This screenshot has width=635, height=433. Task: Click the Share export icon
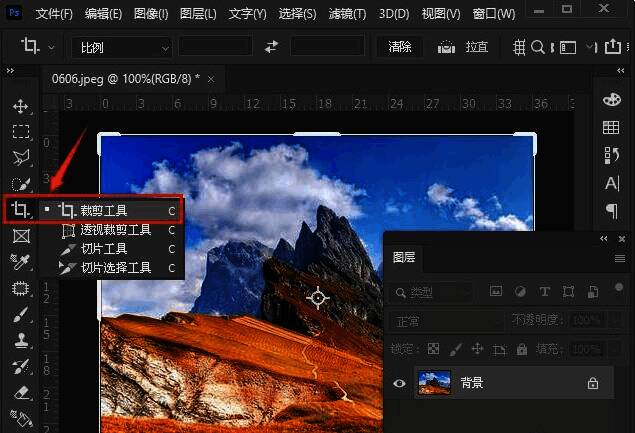pos(613,46)
